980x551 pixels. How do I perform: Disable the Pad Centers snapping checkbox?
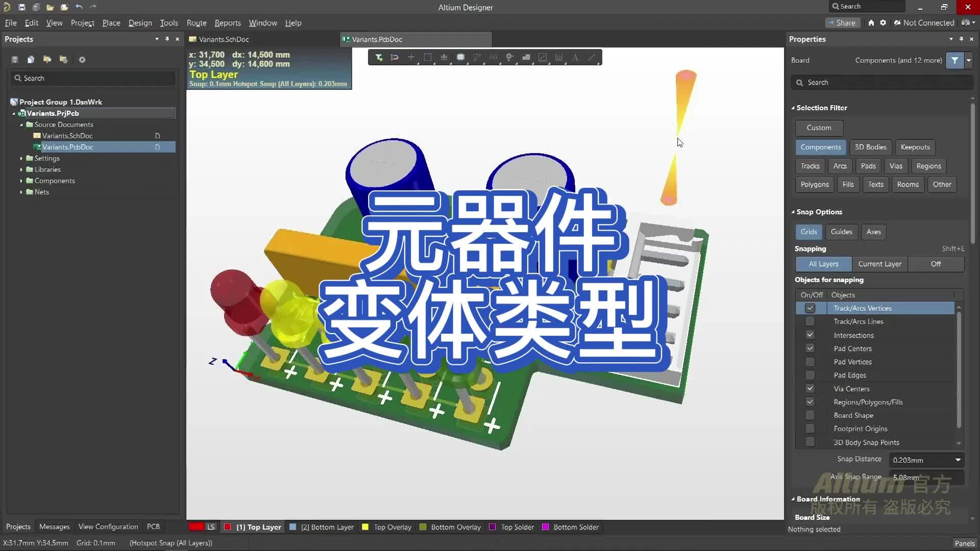[x=810, y=348]
